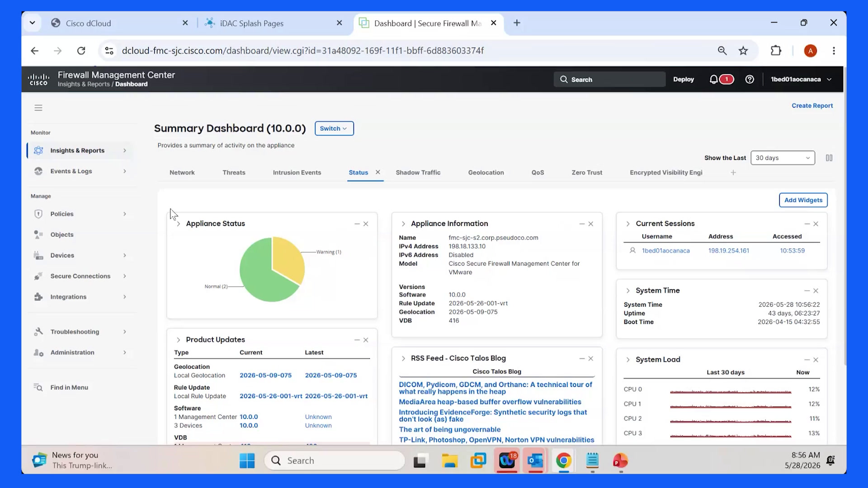Reload the page in browser

click(x=81, y=51)
